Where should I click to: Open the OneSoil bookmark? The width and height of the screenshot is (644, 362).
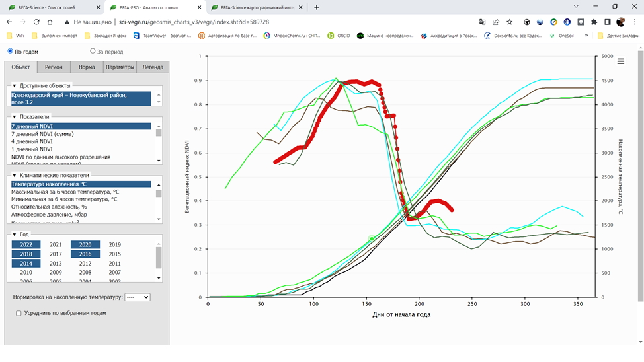(x=562, y=36)
